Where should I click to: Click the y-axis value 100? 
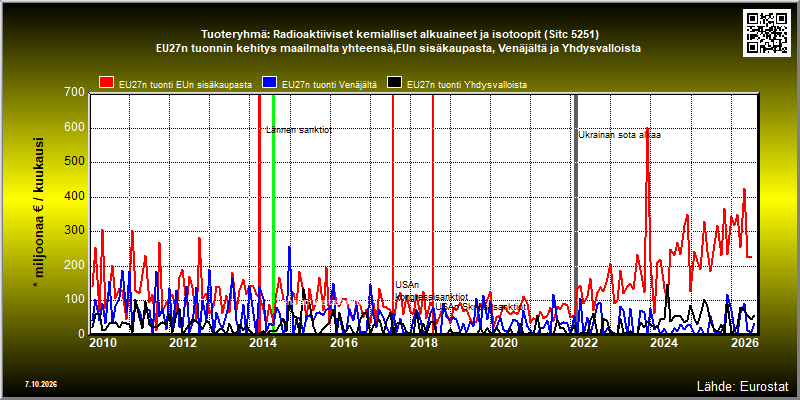[74, 299]
